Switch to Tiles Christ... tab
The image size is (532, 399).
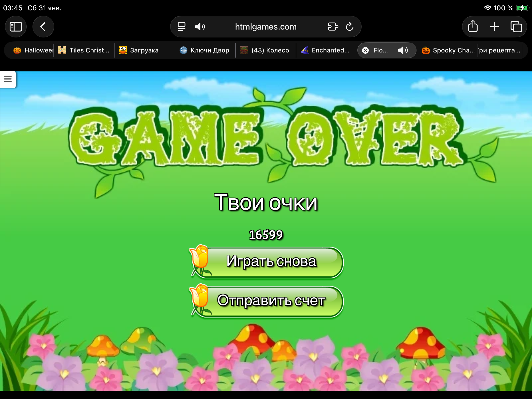coord(84,50)
